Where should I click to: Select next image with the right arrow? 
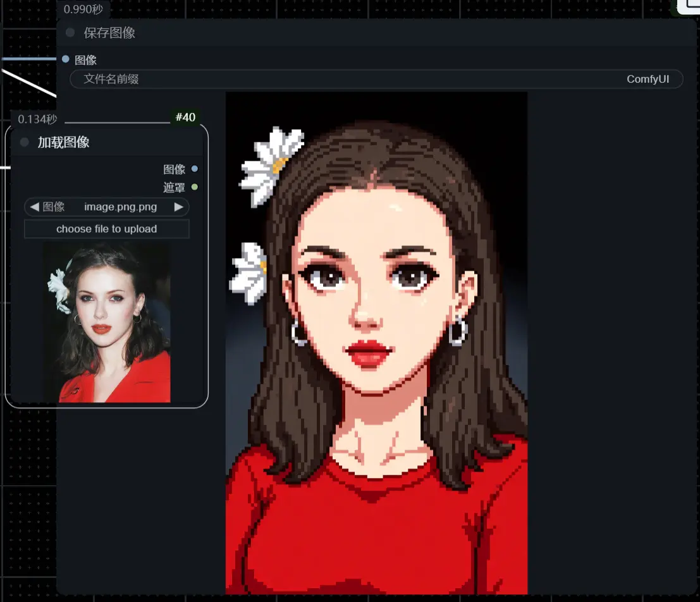[x=179, y=207]
